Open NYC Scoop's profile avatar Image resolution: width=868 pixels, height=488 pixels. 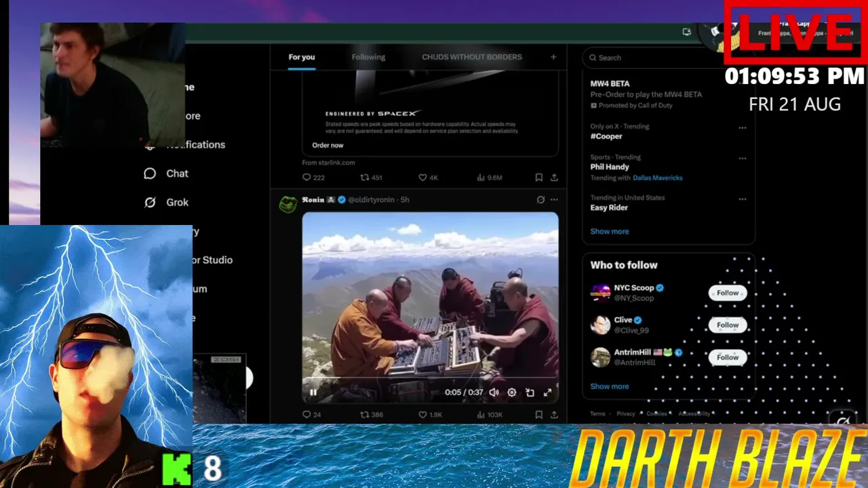point(600,293)
